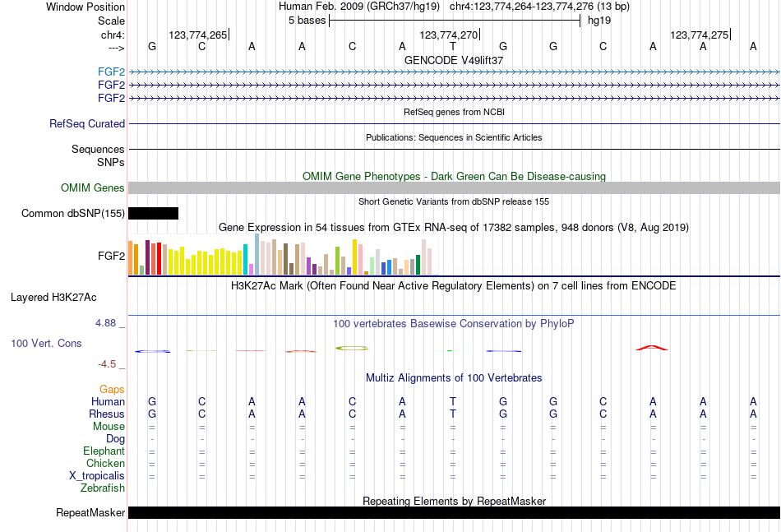The image size is (781, 532).
Task: Click the first FGF2 GENCODE transcript label
Action: click(111, 72)
